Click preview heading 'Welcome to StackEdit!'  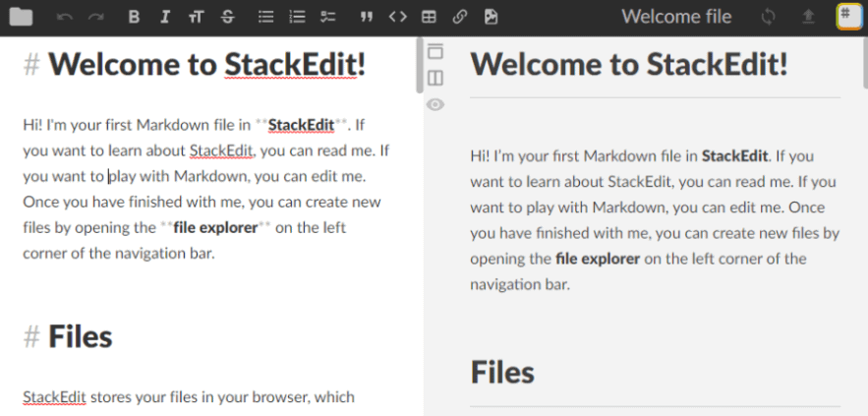(x=629, y=64)
